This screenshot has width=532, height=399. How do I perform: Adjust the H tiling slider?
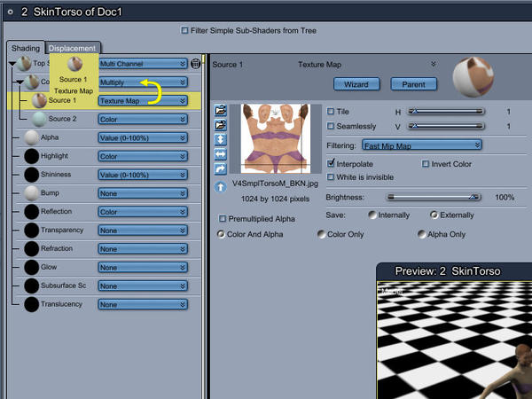click(446, 112)
